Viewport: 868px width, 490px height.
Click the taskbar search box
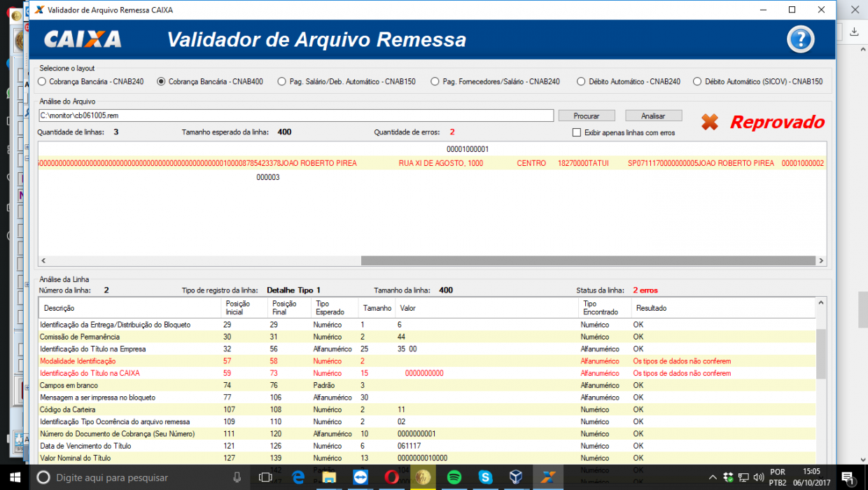coord(140,477)
